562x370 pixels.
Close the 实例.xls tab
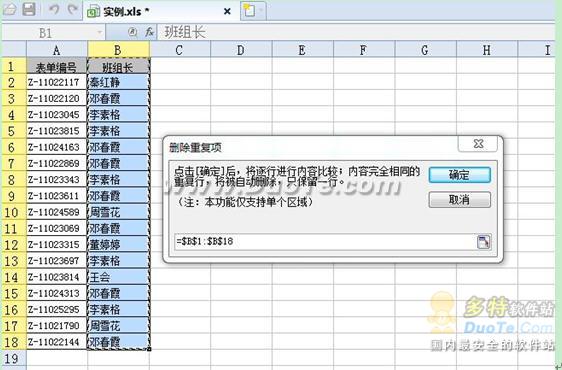tap(227, 11)
